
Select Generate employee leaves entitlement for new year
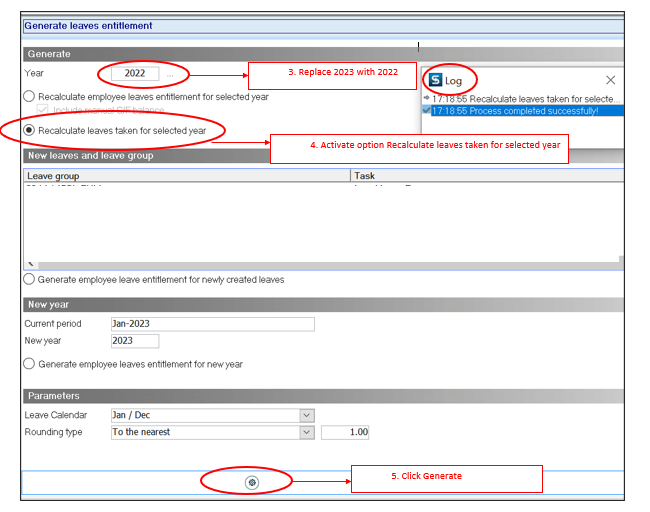tap(29, 364)
